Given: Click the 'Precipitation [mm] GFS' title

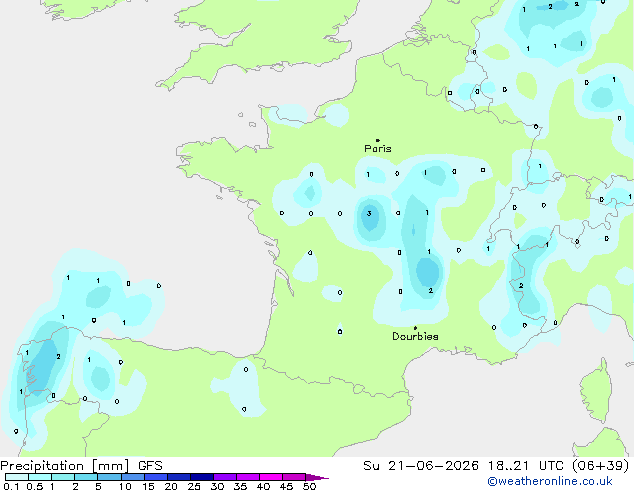Looking at the screenshot, I should [81, 466].
